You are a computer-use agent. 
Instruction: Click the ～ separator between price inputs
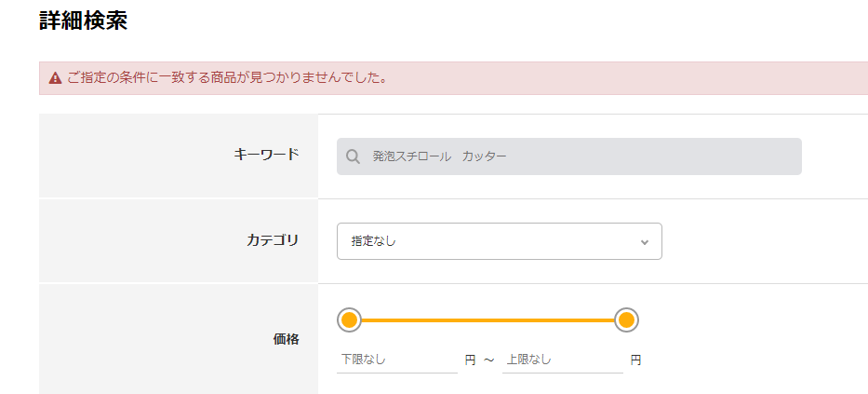tap(488, 360)
